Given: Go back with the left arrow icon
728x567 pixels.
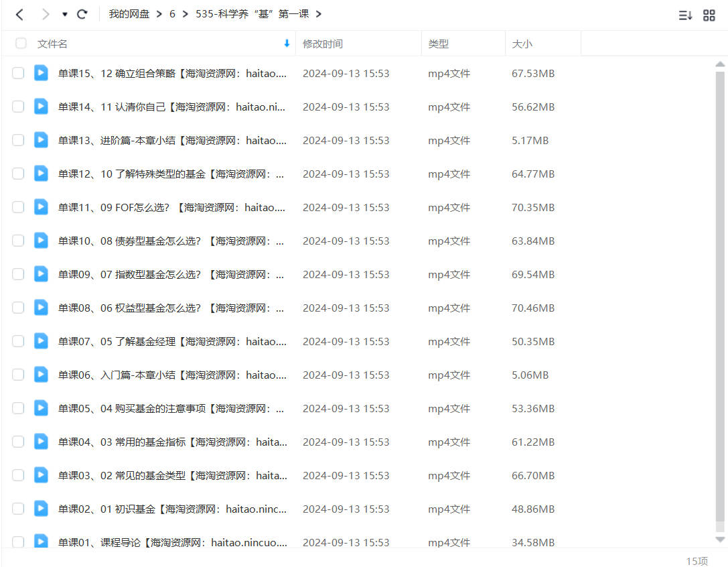Looking at the screenshot, I should click(x=19, y=14).
